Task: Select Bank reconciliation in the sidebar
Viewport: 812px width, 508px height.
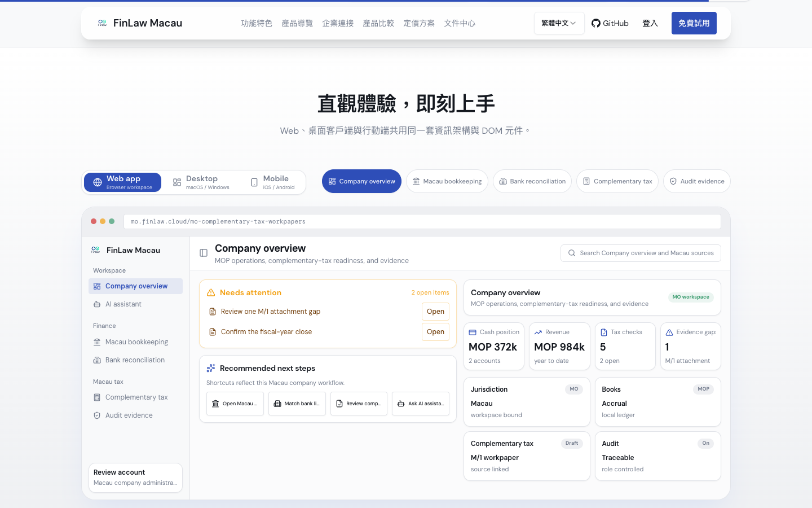Action: 135,360
